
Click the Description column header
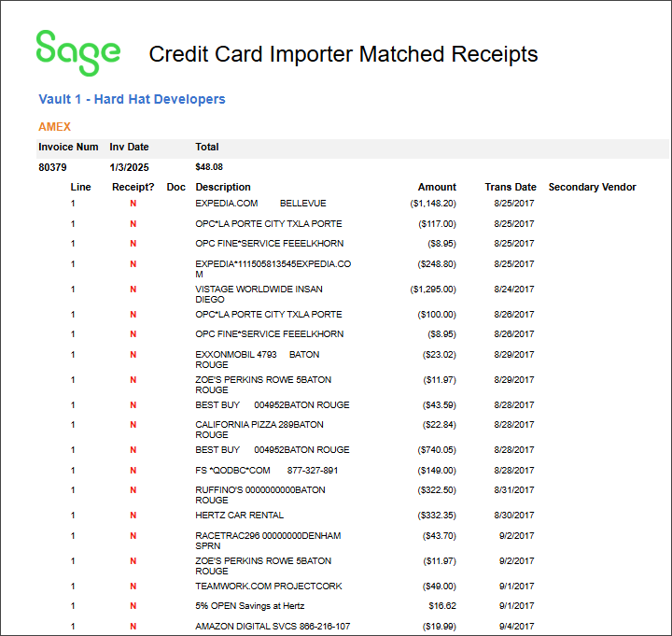pos(223,187)
